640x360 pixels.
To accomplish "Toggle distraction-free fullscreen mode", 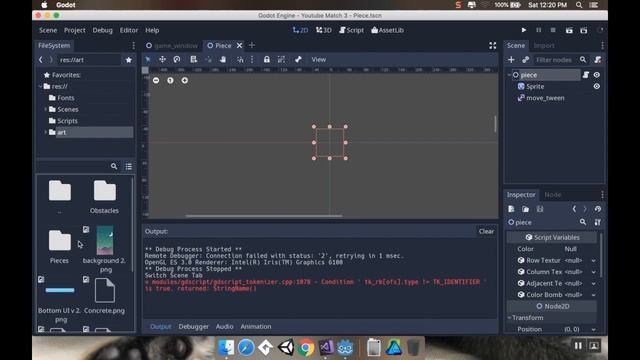I will point(493,46).
